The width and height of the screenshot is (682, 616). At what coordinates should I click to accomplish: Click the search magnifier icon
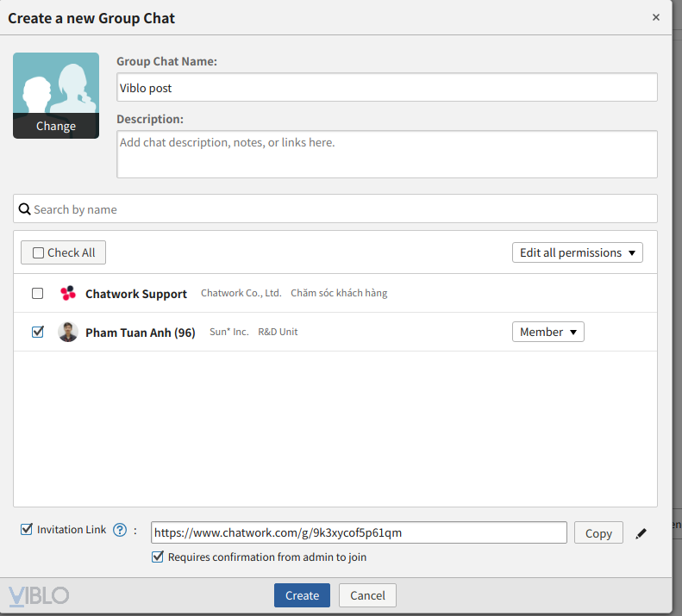[x=24, y=209]
